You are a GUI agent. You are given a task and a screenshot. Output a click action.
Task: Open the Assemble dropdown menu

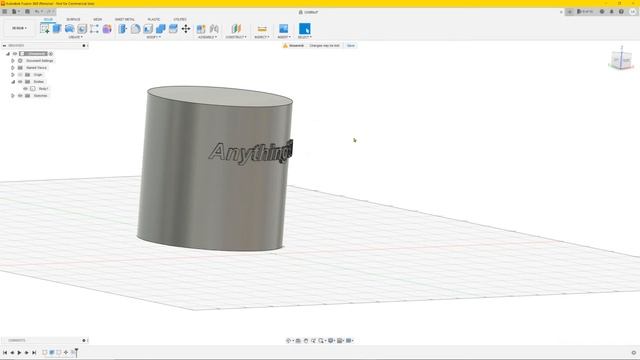(x=207, y=37)
